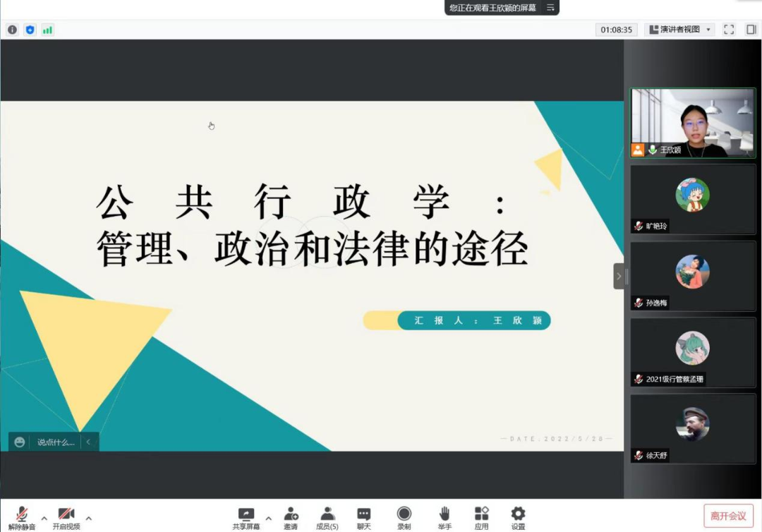
Task: Check elapsed time on the 01:08:35 timer
Action: click(617, 30)
